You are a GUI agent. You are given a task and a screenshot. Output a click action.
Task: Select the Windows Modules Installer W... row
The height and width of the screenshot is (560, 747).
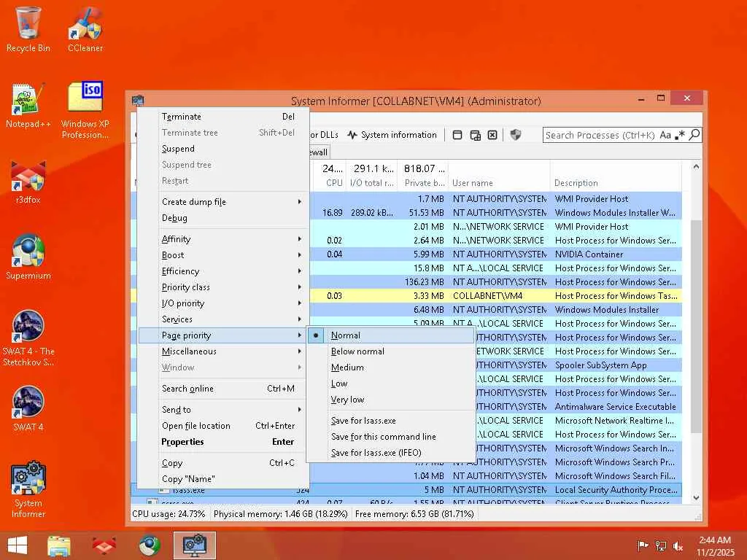495,213
